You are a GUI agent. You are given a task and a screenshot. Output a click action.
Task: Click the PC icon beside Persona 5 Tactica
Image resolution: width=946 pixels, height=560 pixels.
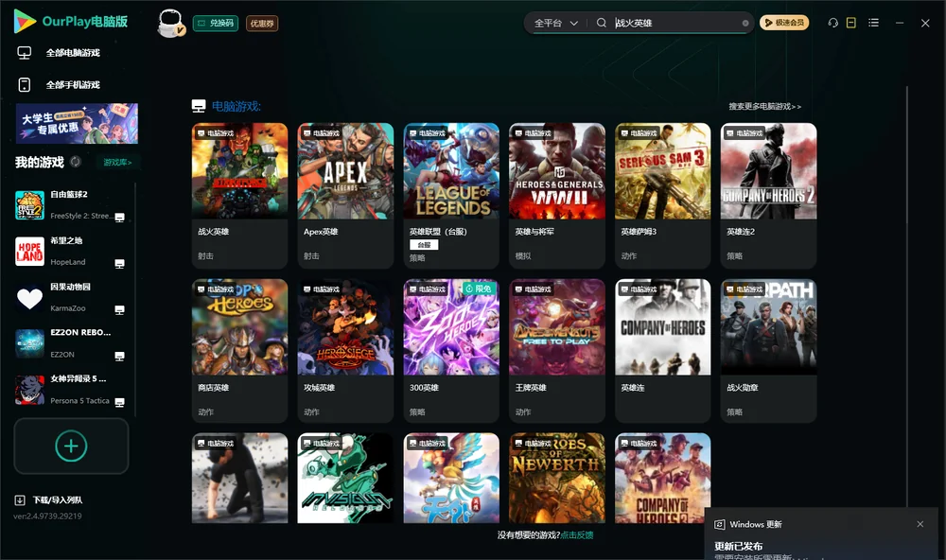click(x=119, y=403)
